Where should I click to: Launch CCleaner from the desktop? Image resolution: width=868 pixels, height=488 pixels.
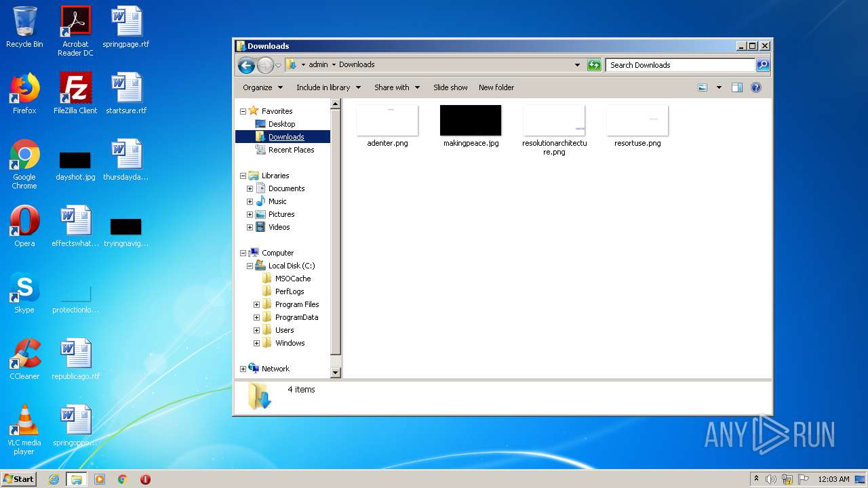[x=24, y=359]
